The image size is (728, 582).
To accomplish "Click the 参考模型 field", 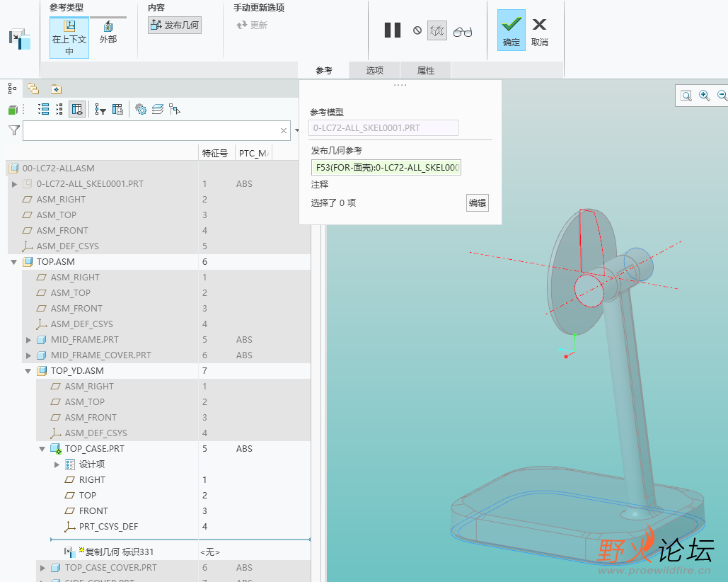I will point(383,127).
